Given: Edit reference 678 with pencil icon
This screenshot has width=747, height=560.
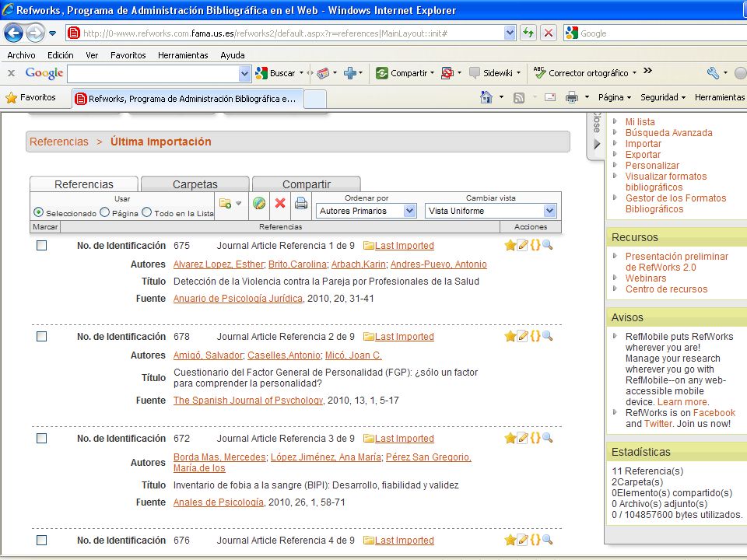Looking at the screenshot, I should pos(523,336).
